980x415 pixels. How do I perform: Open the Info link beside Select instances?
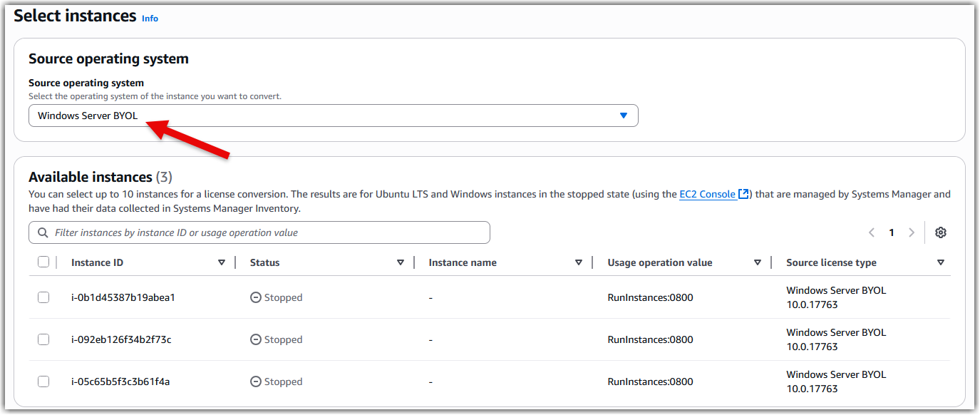tap(150, 19)
